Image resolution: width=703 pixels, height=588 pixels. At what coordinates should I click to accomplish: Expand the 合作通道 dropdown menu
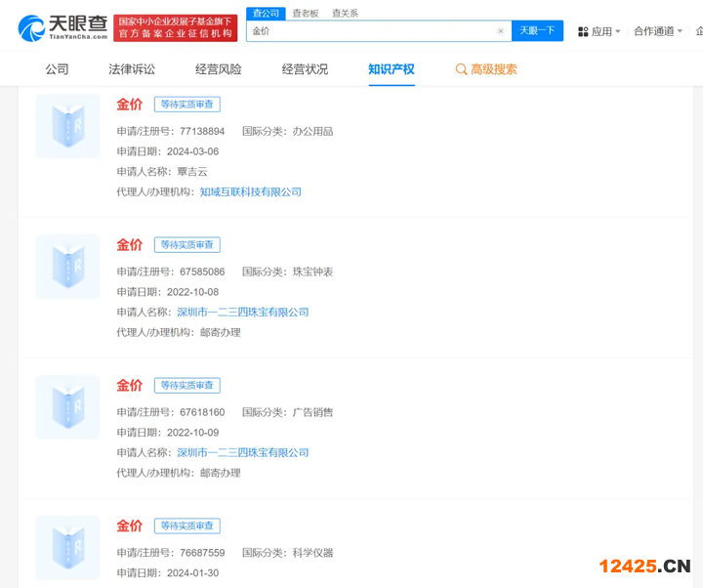[x=657, y=31]
